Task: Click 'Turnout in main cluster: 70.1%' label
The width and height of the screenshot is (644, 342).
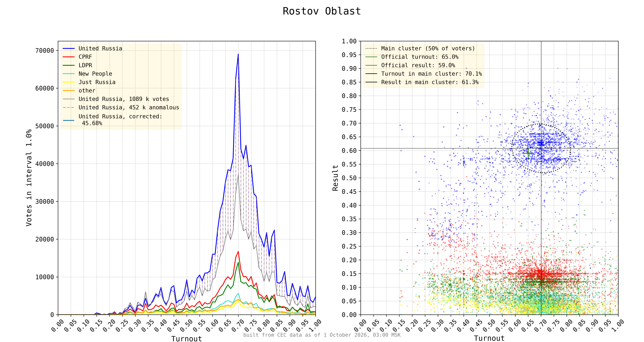Action: pos(431,74)
